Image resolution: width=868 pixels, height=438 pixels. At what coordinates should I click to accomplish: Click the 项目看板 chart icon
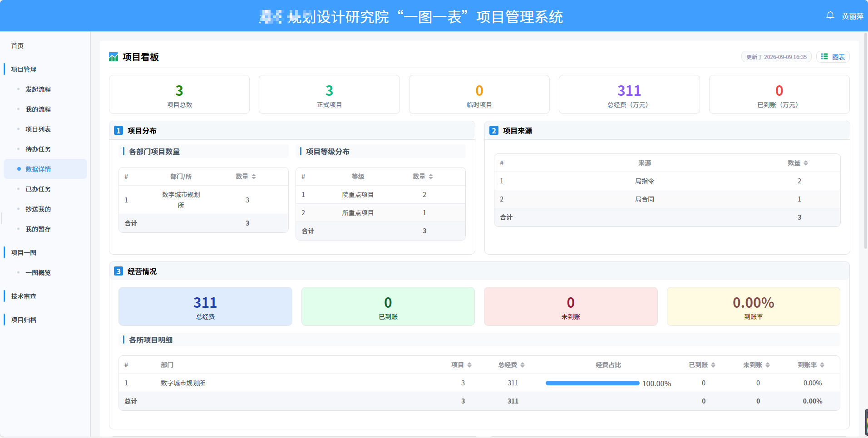[x=113, y=57]
